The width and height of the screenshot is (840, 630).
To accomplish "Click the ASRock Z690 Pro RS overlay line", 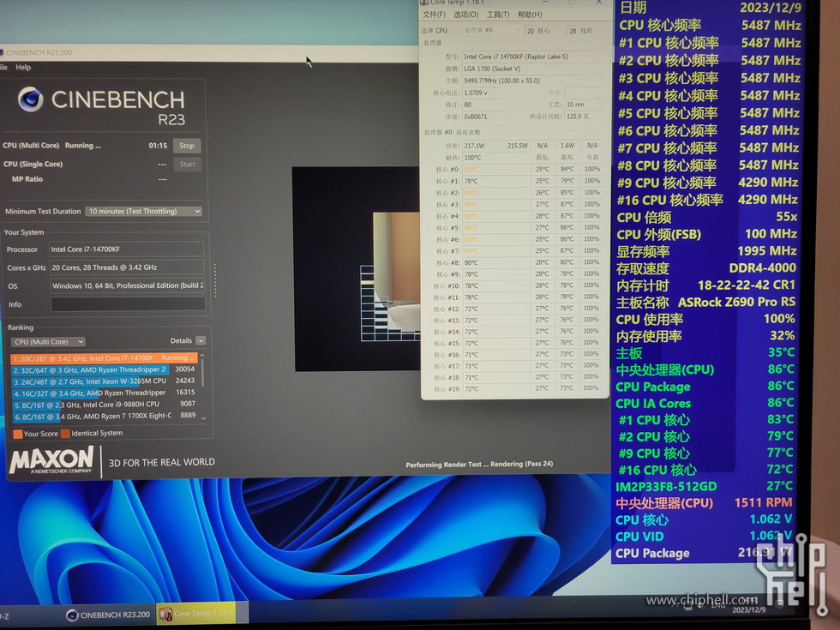I will coord(705,303).
